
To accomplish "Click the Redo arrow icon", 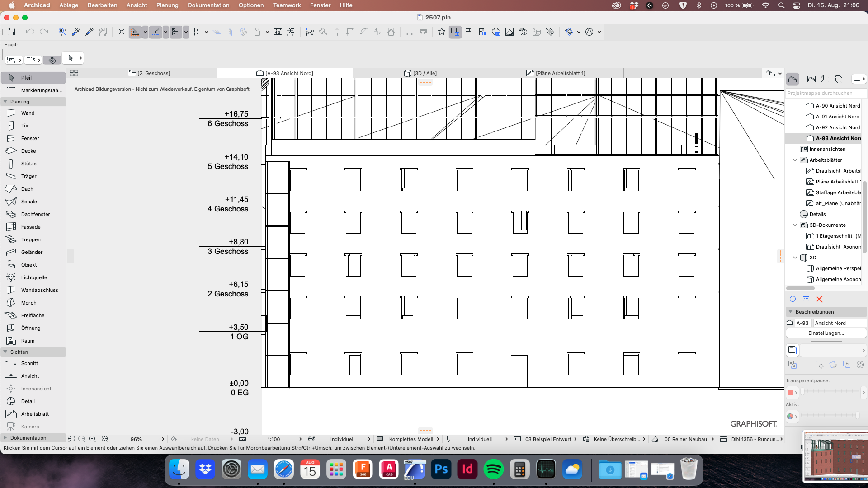I will (44, 32).
